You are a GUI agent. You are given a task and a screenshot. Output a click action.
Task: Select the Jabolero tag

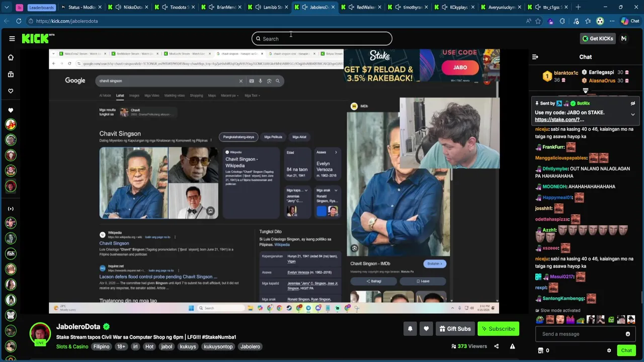250,346
